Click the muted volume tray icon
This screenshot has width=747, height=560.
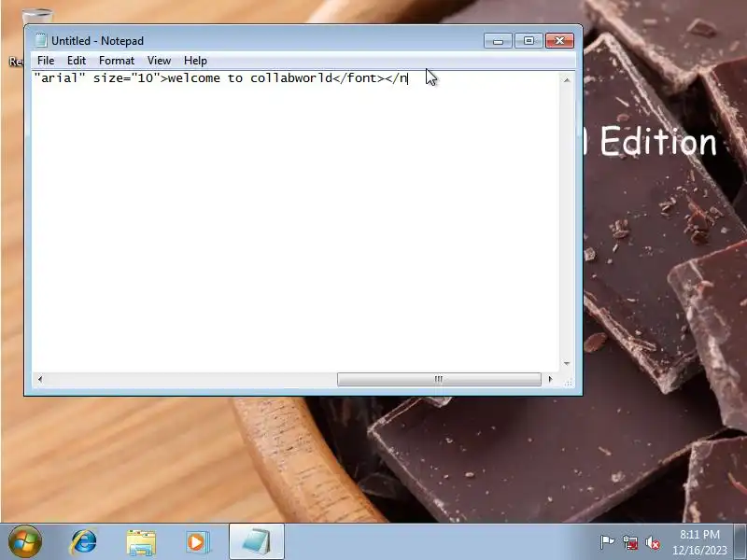(652, 542)
